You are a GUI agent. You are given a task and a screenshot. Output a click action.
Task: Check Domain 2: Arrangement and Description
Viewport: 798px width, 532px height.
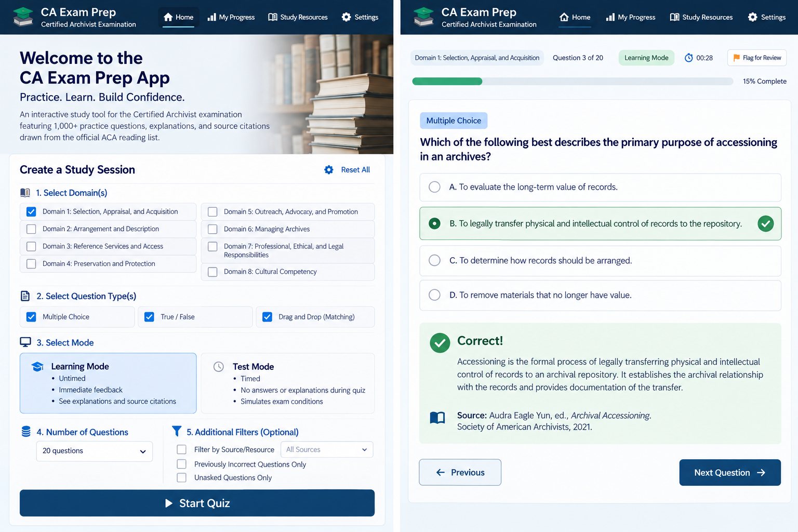tap(31, 229)
